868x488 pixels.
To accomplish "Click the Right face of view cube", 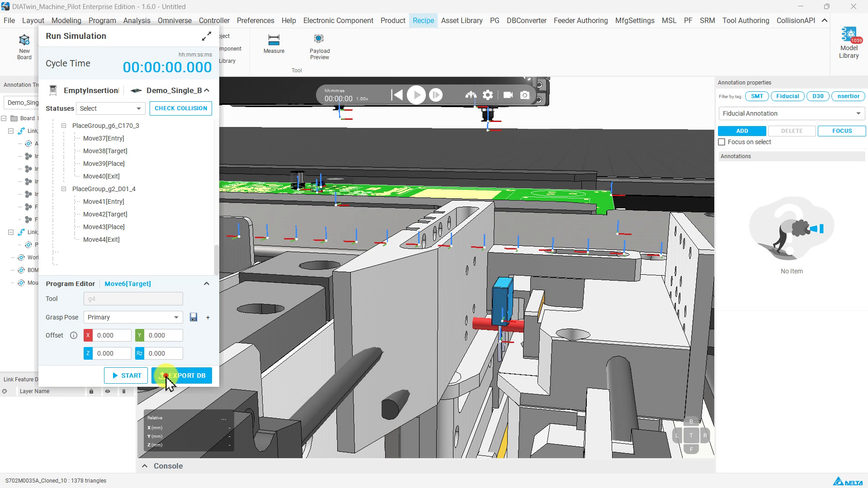I will [x=705, y=436].
